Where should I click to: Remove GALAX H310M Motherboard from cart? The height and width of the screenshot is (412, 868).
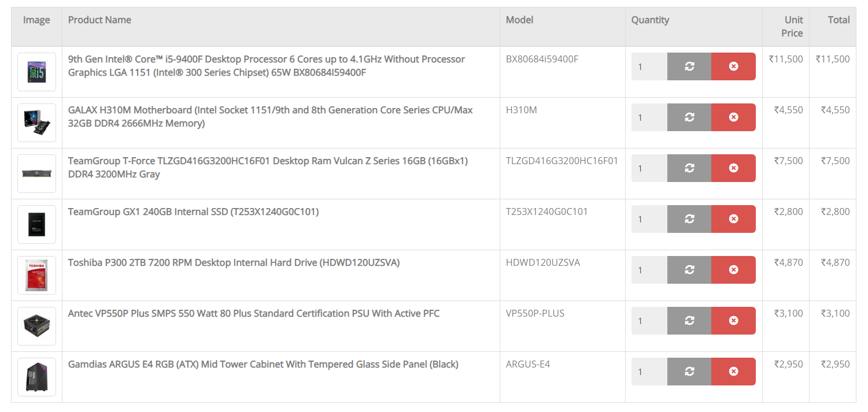pos(733,117)
